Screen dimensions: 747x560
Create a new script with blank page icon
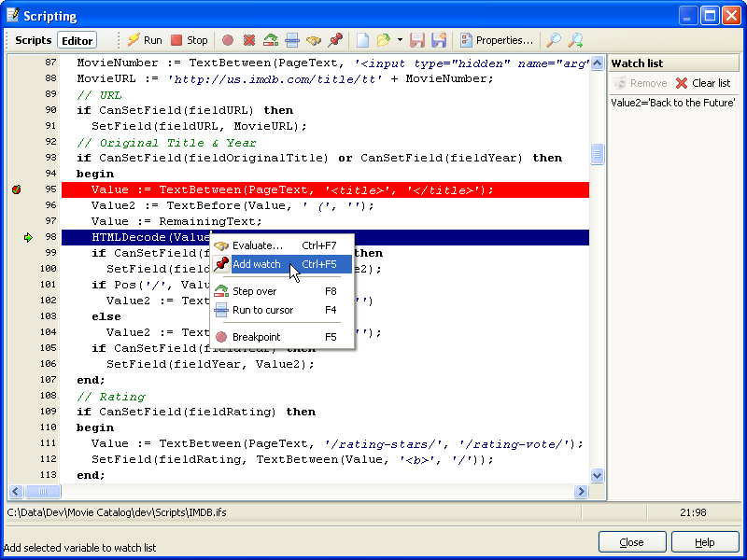(362, 40)
